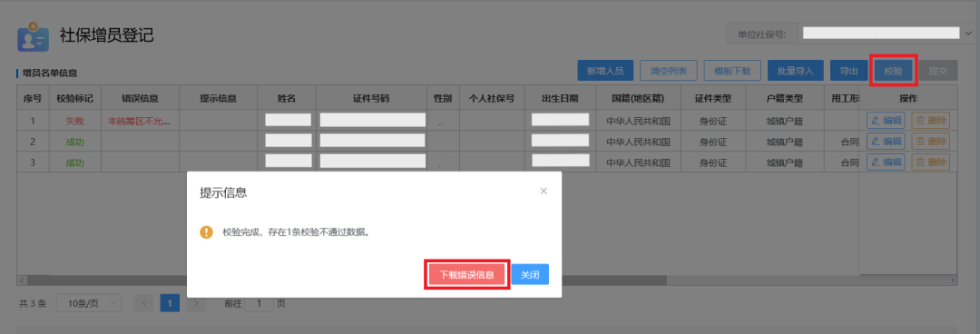980x334 pixels.
Task: Go to previous page arrow
Action: pyautogui.click(x=143, y=303)
